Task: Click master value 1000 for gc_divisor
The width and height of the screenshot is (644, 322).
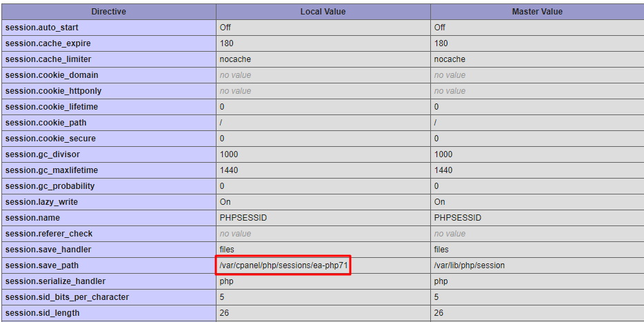Action: (443, 154)
